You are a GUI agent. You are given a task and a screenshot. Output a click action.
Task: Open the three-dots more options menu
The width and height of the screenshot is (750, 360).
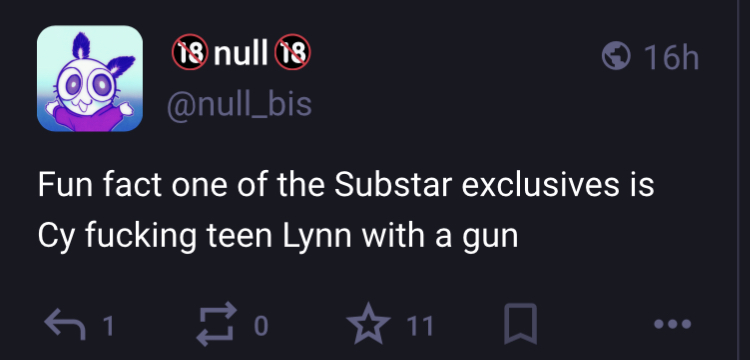[673, 324]
